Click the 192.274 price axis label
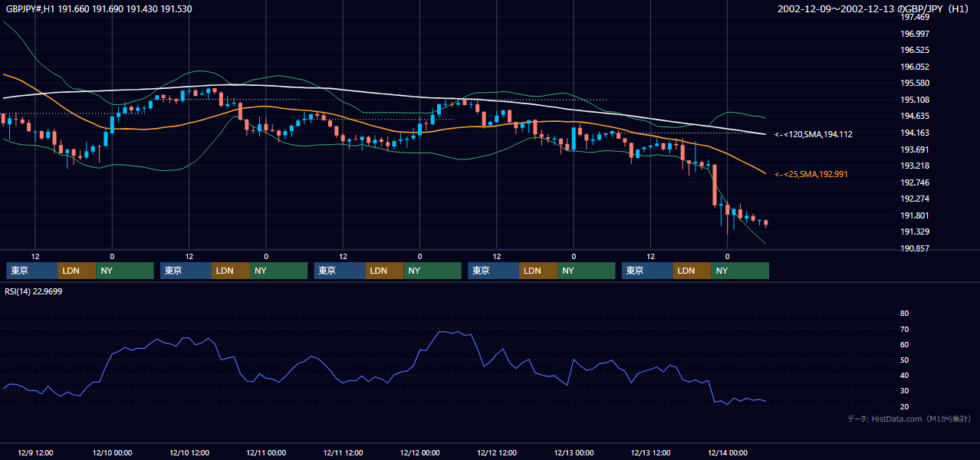Image resolution: width=980 pixels, height=460 pixels. tap(915, 199)
